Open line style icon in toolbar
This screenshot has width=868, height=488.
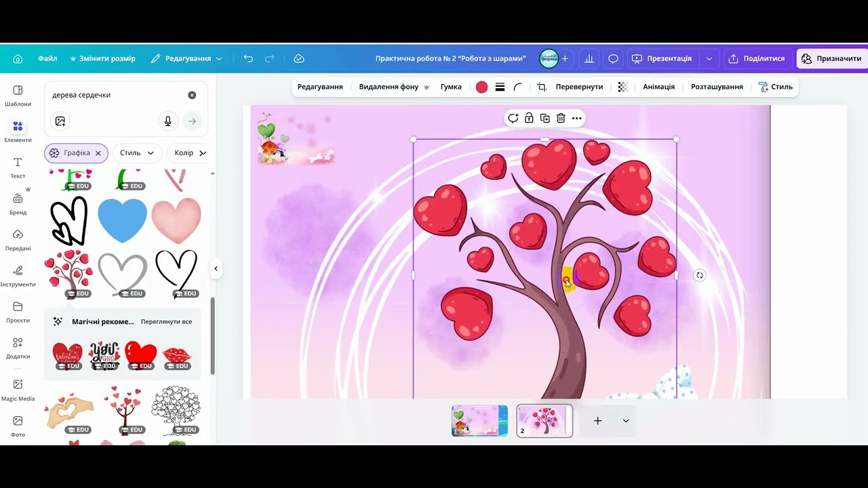500,87
